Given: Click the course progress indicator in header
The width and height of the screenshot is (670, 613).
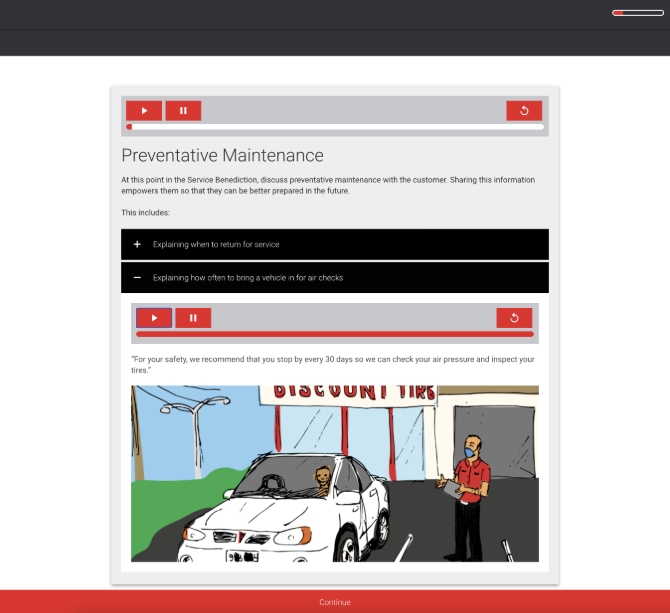Looking at the screenshot, I should click(638, 13).
